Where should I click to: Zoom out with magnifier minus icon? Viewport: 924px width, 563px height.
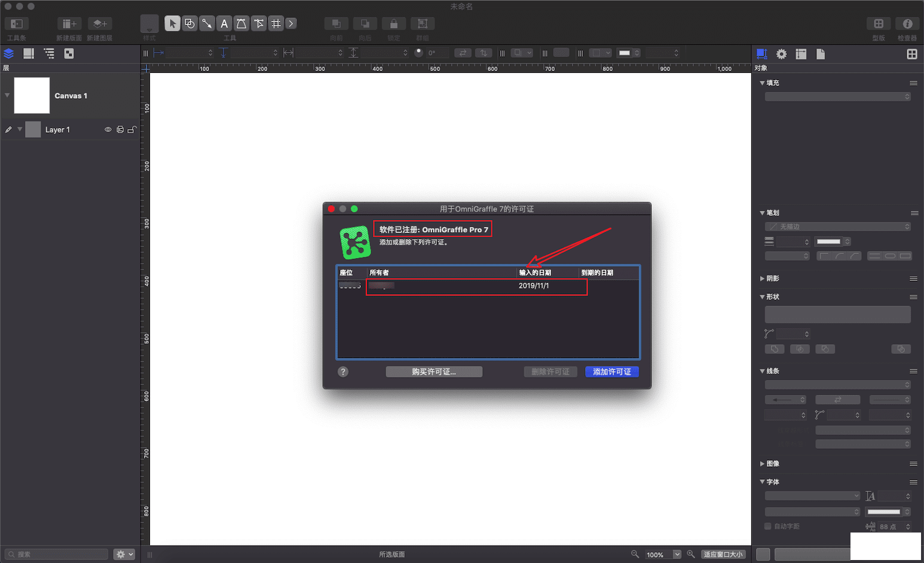click(635, 554)
